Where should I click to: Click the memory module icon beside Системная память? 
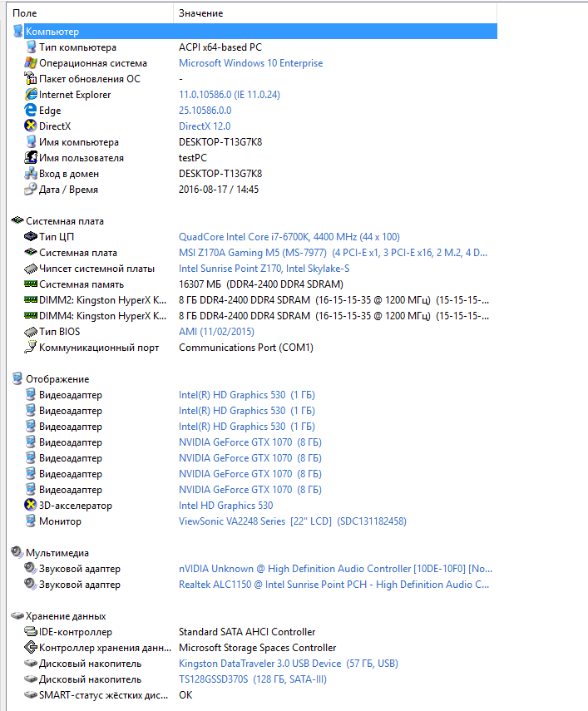(x=31, y=284)
